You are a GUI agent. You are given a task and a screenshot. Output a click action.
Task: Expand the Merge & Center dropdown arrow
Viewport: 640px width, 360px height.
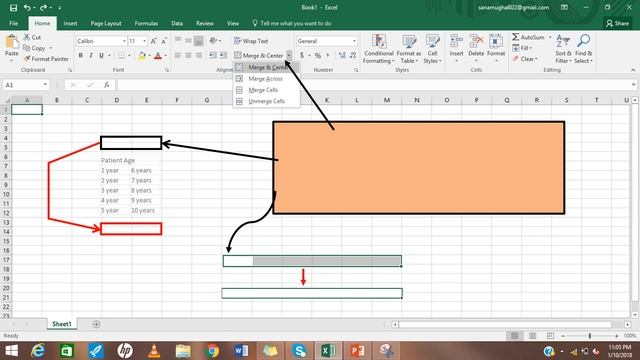click(x=289, y=55)
